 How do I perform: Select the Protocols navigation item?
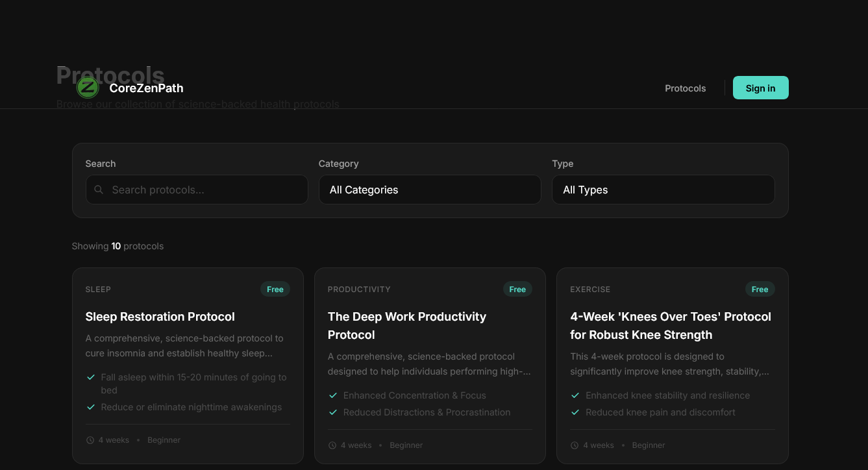pos(685,88)
